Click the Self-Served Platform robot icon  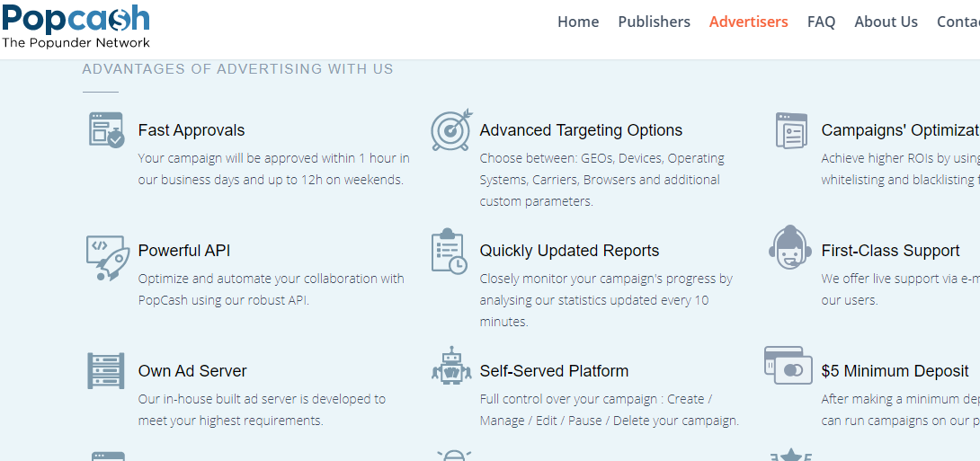tap(450, 365)
